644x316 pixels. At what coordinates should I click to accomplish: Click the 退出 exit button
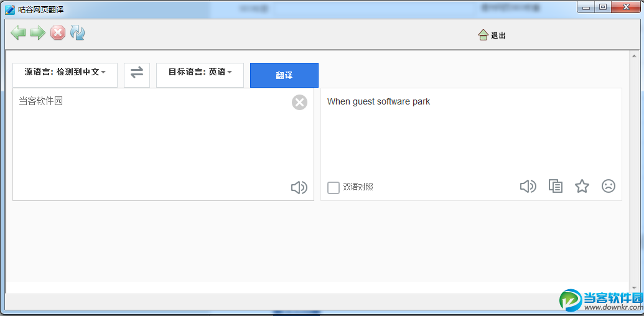tap(492, 35)
